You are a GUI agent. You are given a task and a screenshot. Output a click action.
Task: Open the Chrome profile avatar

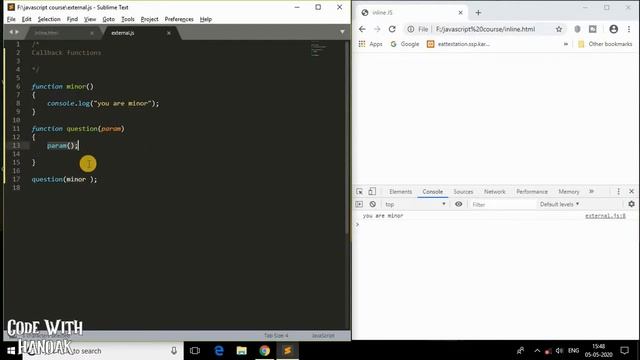[x=613, y=29]
